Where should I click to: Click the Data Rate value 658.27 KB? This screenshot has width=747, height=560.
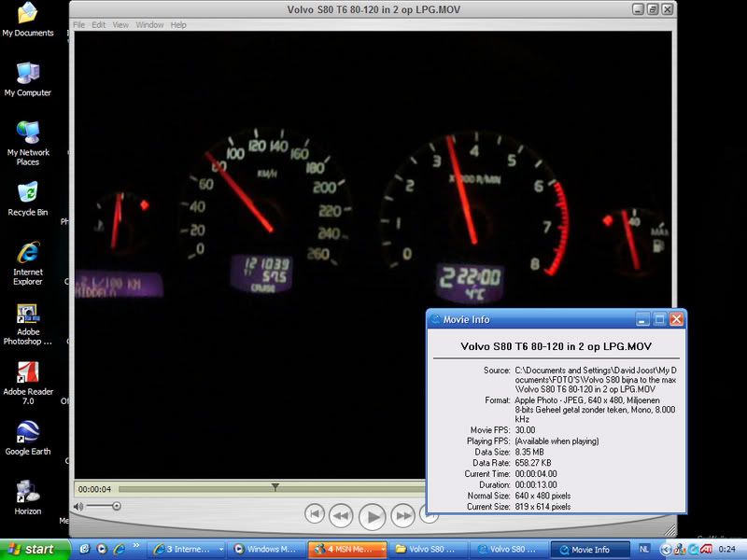coord(533,463)
